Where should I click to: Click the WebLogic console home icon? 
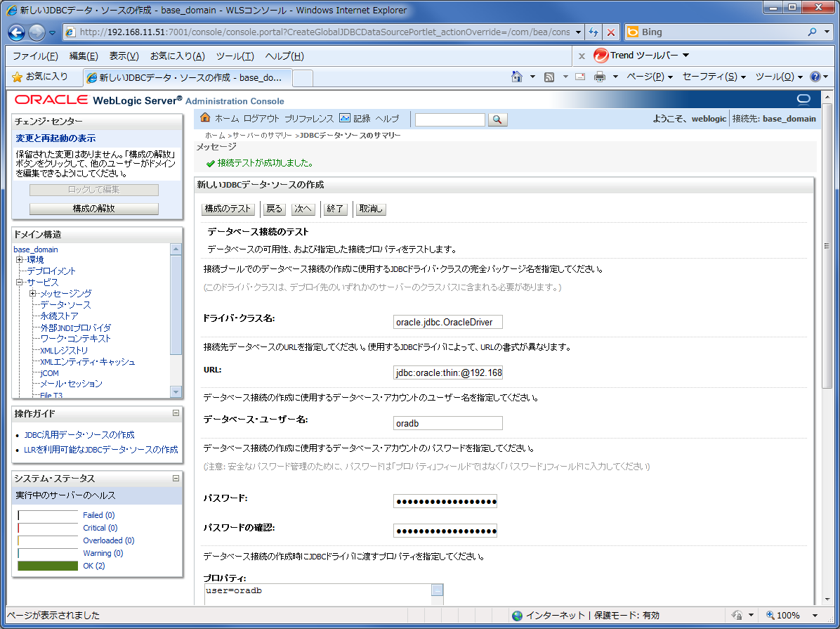click(x=205, y=118)
